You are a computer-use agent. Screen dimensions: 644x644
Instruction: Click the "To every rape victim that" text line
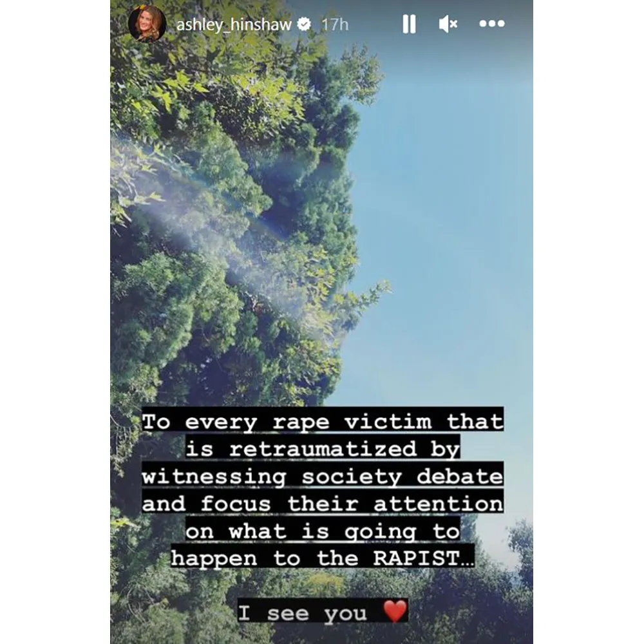[323, 421]
